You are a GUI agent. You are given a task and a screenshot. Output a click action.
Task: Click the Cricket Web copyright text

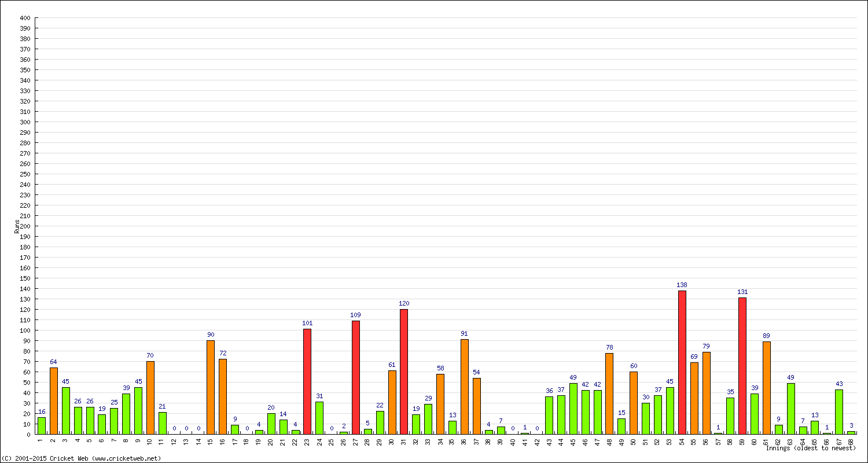pos(81,458)
